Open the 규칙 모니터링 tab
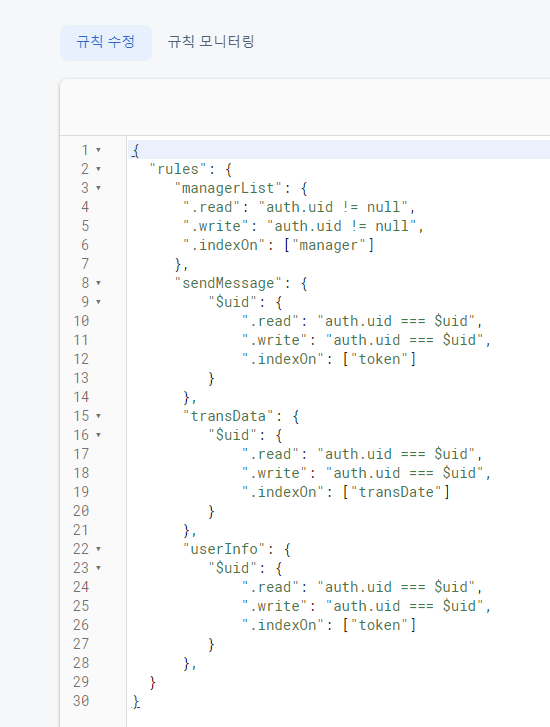 click(211, 43)
